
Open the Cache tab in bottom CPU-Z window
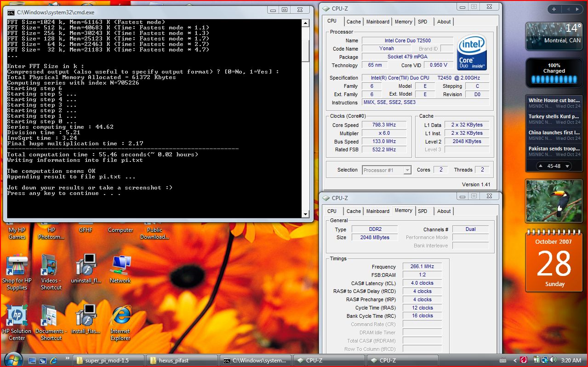[354, 211]
